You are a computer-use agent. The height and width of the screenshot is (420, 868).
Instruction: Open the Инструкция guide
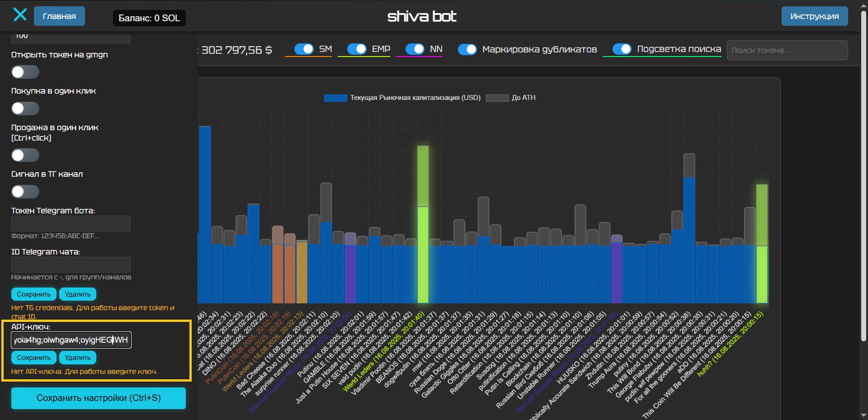pyautogui.click(x=814, y=16)
